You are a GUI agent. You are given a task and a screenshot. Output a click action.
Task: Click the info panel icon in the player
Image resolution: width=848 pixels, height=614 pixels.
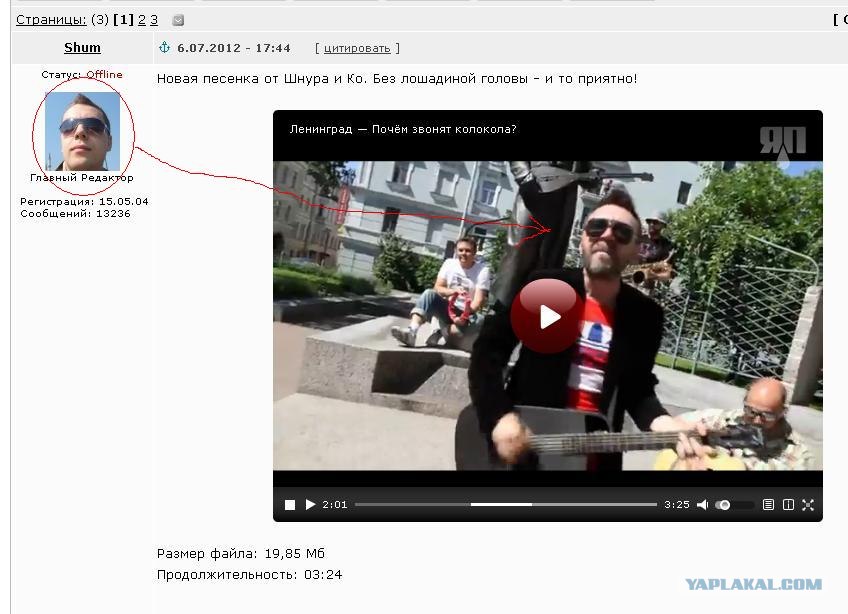[789, 505]
